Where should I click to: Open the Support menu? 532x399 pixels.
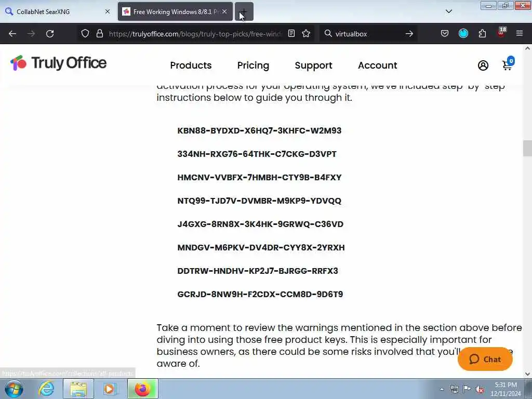[313, 65]
